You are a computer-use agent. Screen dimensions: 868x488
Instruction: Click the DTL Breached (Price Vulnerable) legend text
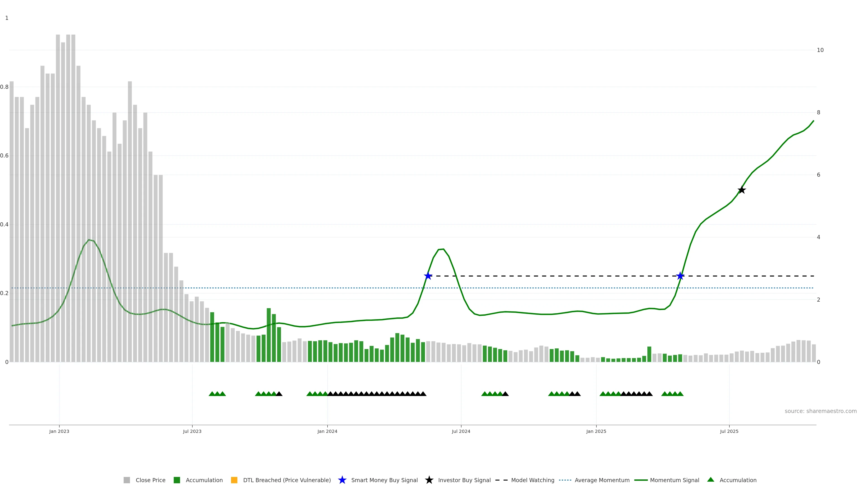tap(287, 480)
